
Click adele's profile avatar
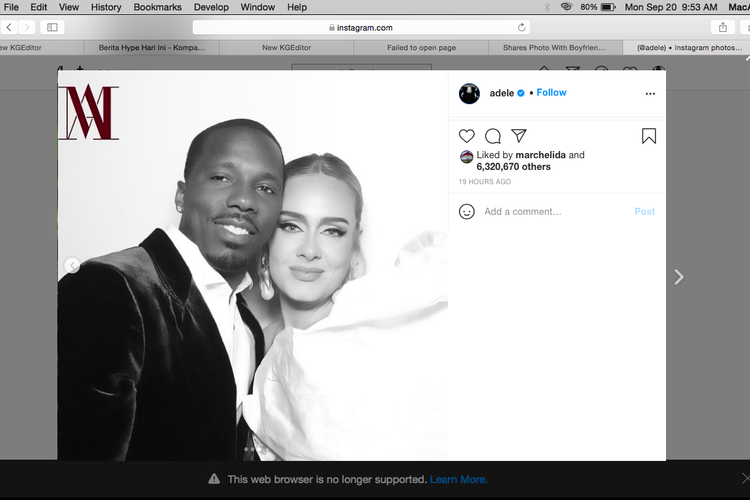pyautogui.click(x=469, y=93)
